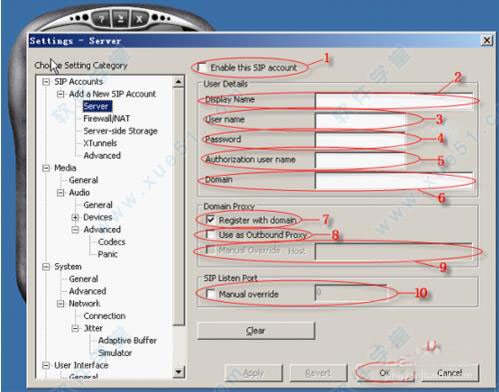The image size is (499, 392).
Task: Toggle the disabled Manual Override Host checkbox
Action: tap(210, 250)
